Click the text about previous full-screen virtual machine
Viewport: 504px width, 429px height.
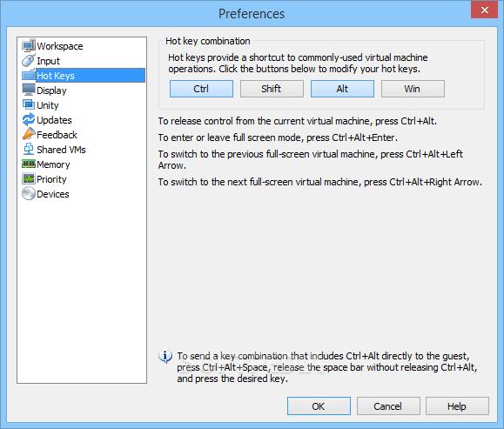(x=310, y=160)
